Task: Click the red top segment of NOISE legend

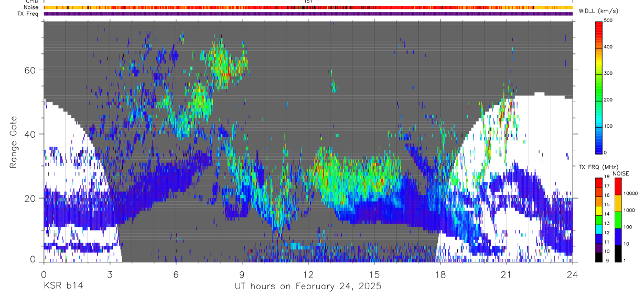Action: 617,186
